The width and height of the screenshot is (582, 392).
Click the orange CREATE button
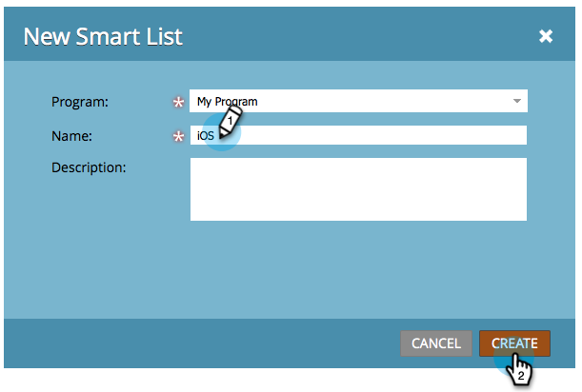click(514, 343)
